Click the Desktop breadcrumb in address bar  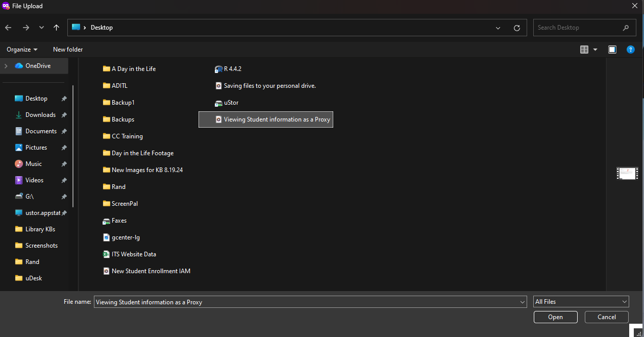[102, 28]
